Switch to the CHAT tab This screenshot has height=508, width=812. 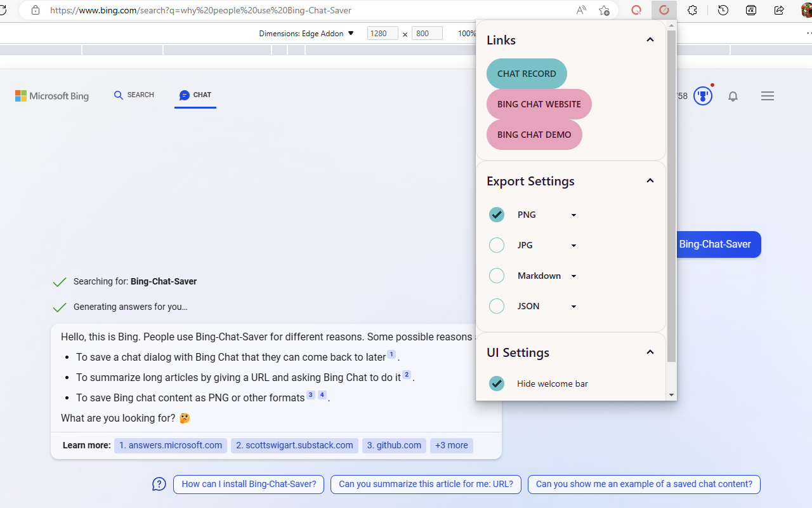coord(195,95)
